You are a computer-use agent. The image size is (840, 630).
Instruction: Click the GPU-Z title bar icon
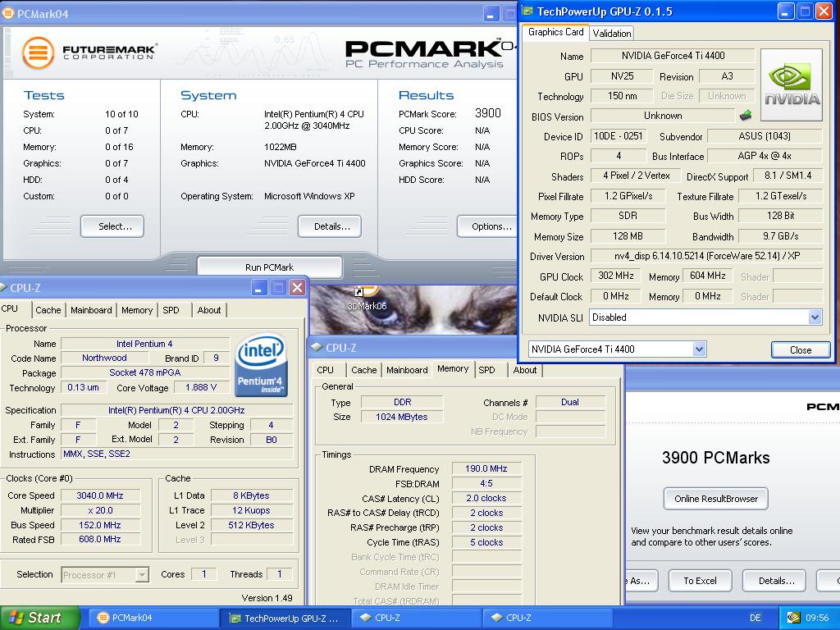pyautogui.click(x=527, y=11)
